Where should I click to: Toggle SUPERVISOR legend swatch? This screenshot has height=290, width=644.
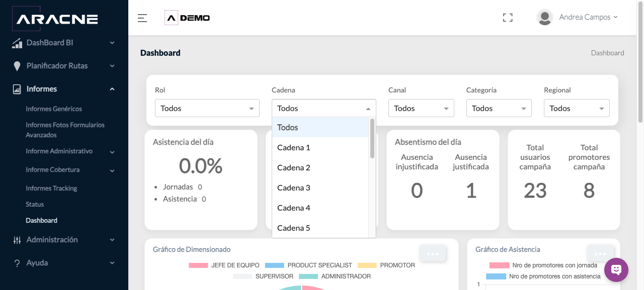242,276
